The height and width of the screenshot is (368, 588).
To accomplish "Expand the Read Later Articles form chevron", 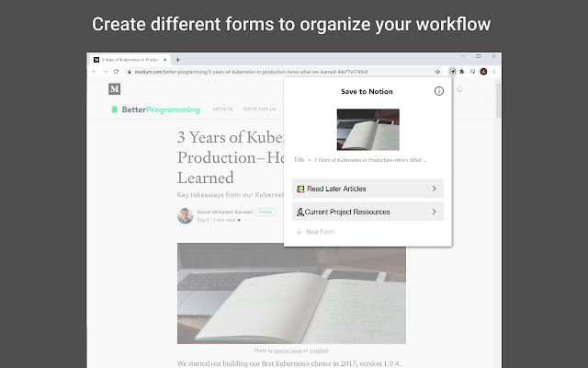I will [434, 189].
